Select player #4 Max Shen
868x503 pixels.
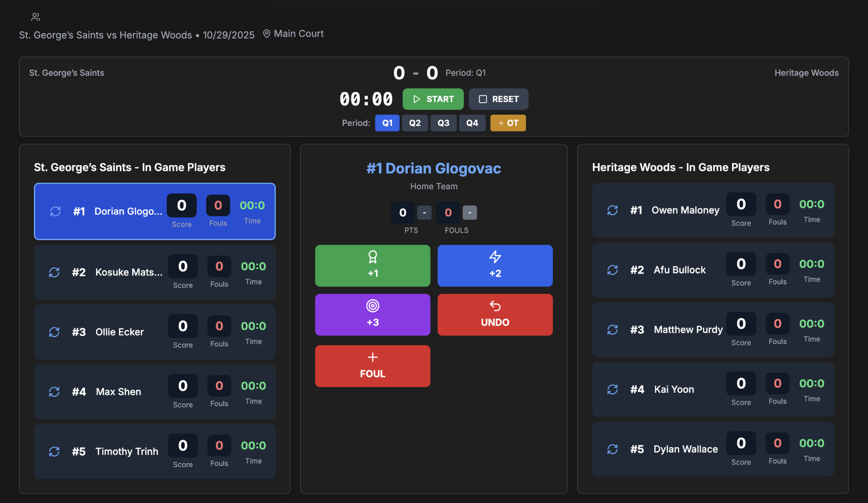point(155,392)
